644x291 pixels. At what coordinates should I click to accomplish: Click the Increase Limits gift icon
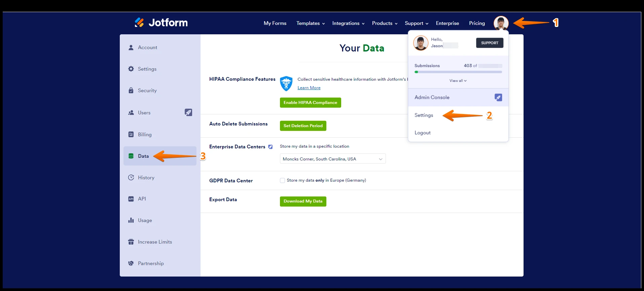(131, 242)
